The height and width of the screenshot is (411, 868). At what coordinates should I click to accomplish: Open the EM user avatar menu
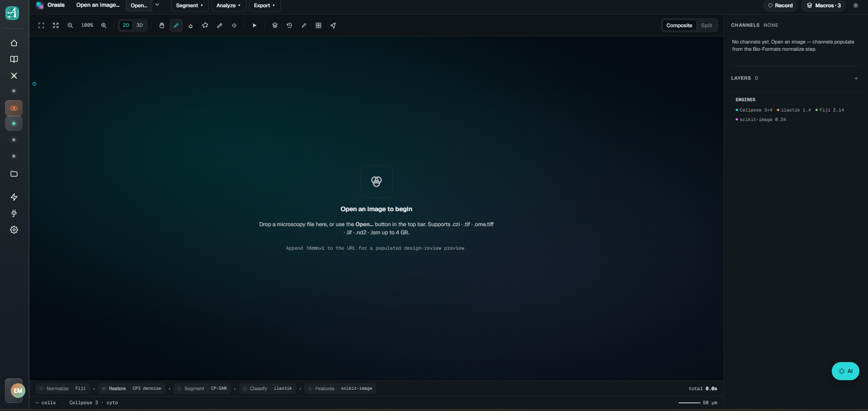click(18, 391)
